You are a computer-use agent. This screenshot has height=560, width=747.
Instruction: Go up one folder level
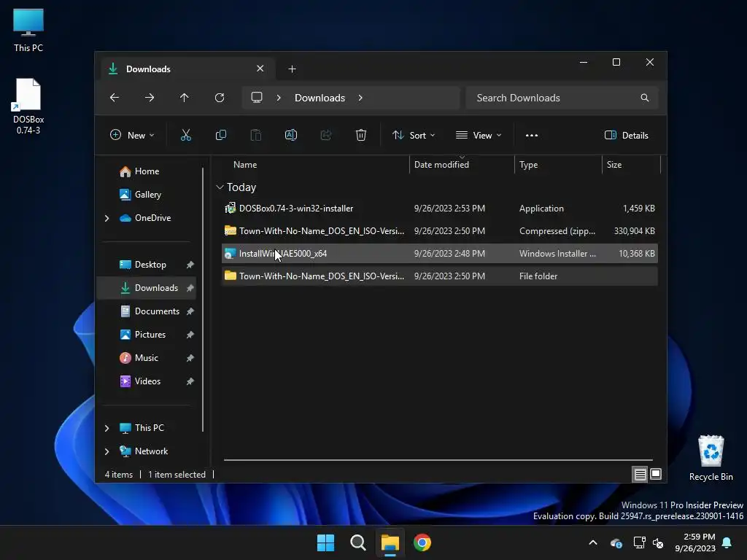click(x=185, y=98)
